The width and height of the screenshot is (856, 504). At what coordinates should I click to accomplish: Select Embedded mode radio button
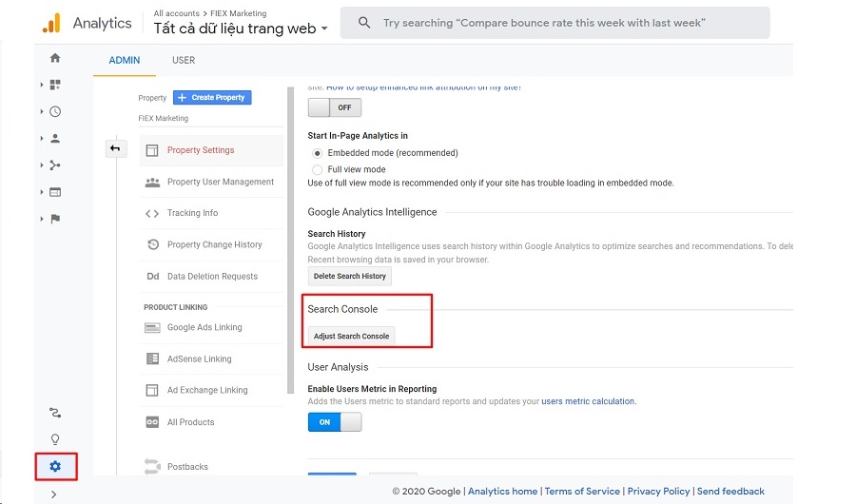(x=318, y=153)
